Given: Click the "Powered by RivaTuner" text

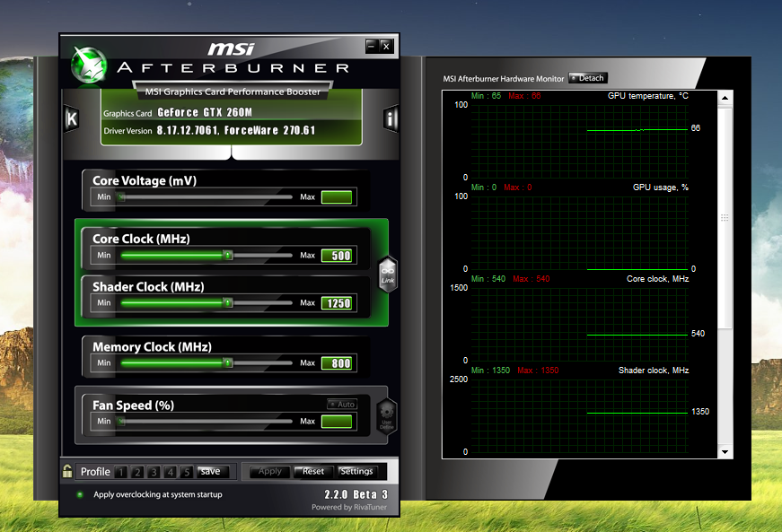Looking at the screenshot, I should [349, 507].
